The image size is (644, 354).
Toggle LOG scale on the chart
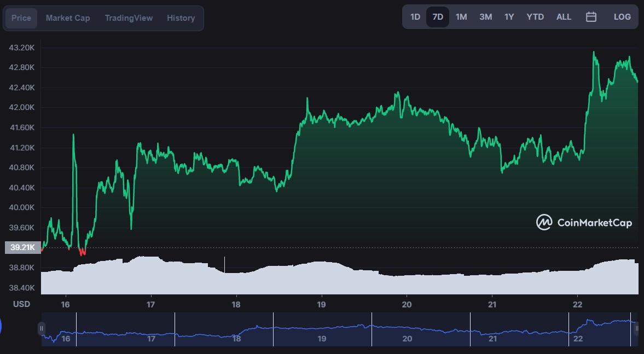click(x=622, y=17)
